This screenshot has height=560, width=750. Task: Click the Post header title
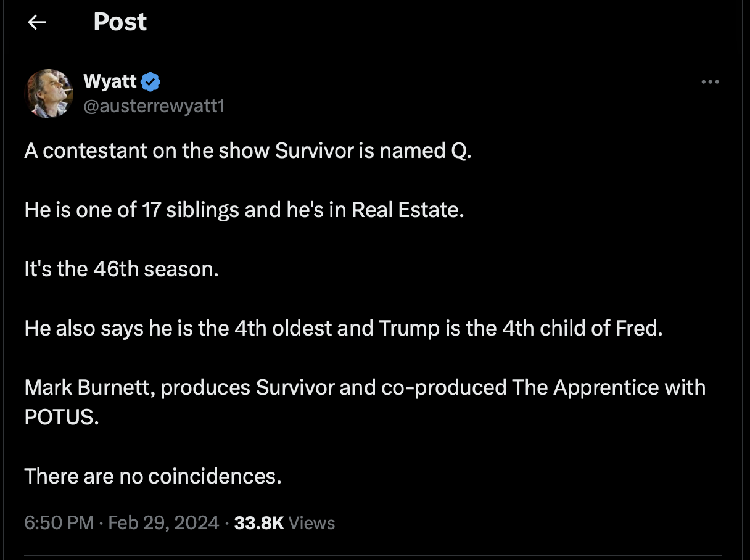pos(120,23)
